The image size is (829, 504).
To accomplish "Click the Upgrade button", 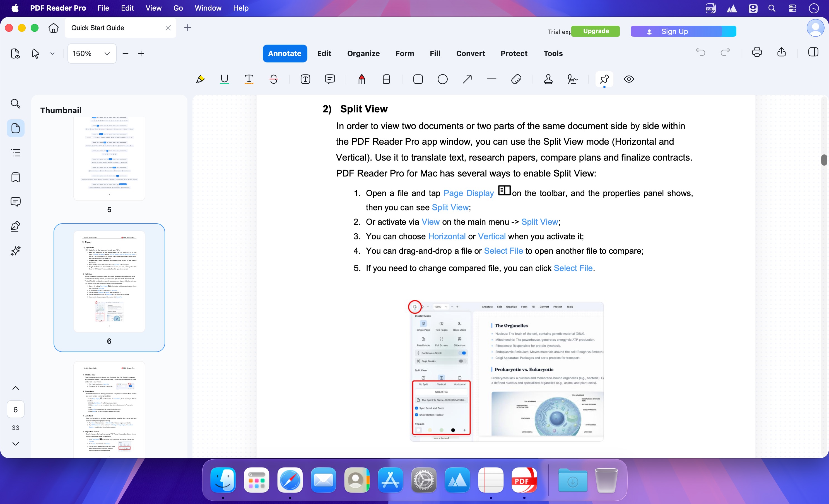I will pyautogui.click(x=596, y=31).
